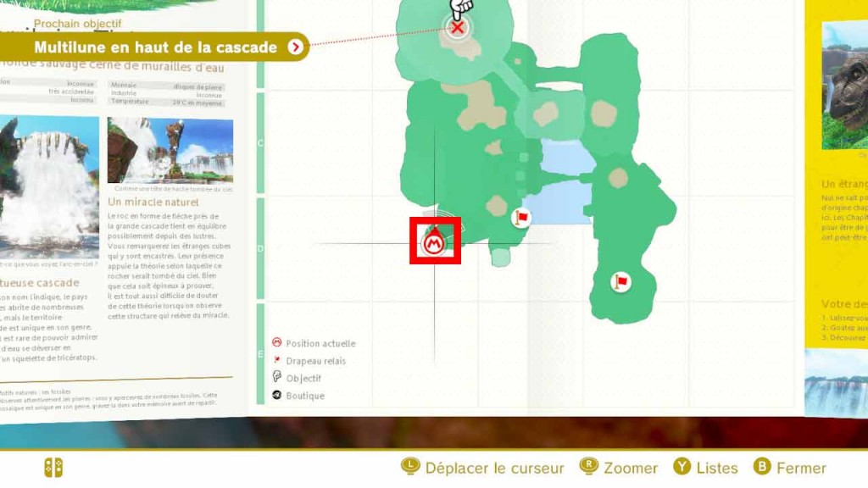
Task: Open 'Listes' from the bottom bar
Action: (x=717, y=468)
